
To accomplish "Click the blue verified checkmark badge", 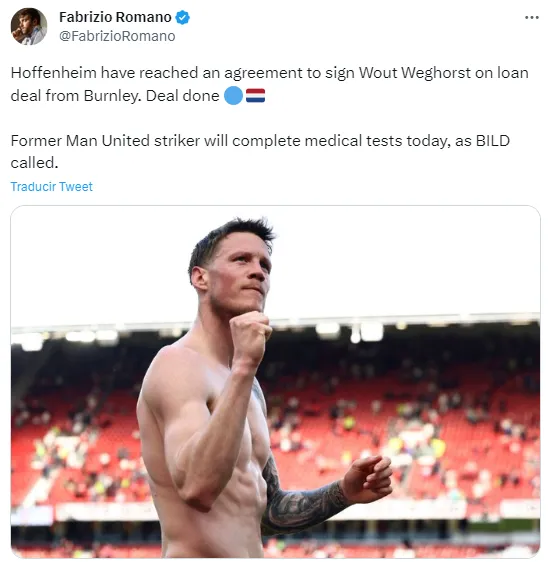I will [x=182, y=17].
